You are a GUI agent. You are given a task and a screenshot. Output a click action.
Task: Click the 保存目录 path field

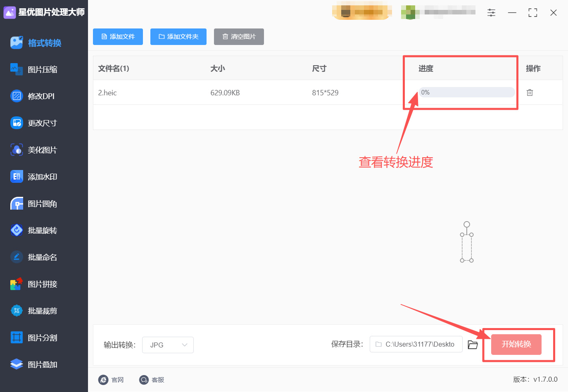click(416, 344)
